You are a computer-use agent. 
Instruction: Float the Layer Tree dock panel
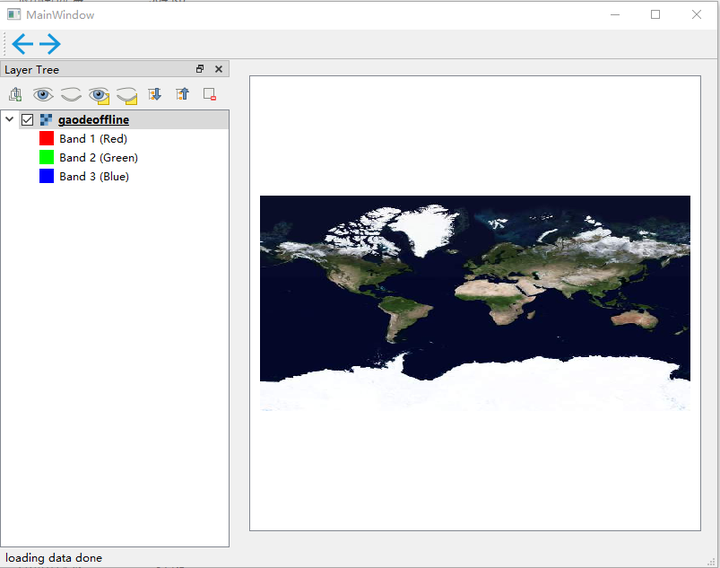click(200, 70)
